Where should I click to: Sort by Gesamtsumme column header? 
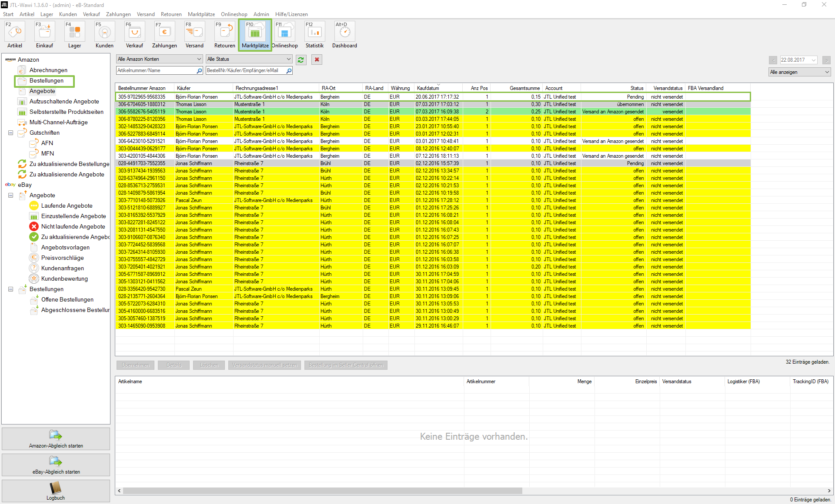(x=517, y=88)
